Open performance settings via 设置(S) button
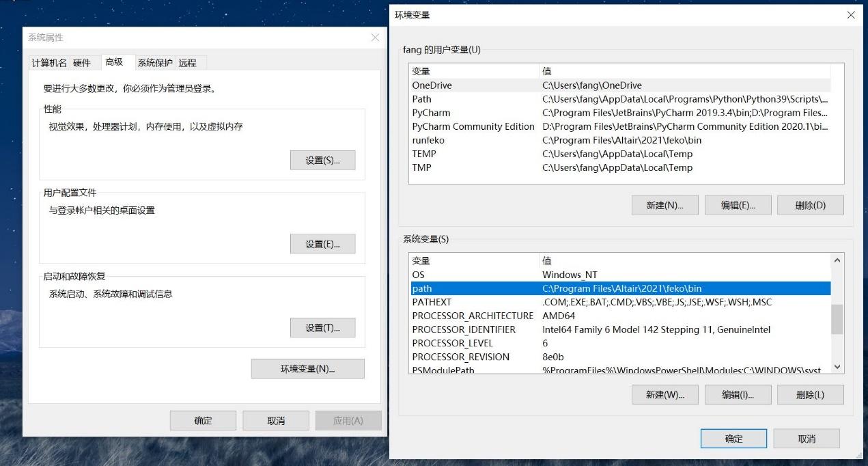Image resolution: width=868 pixels, height=466 pixels. 322,160
